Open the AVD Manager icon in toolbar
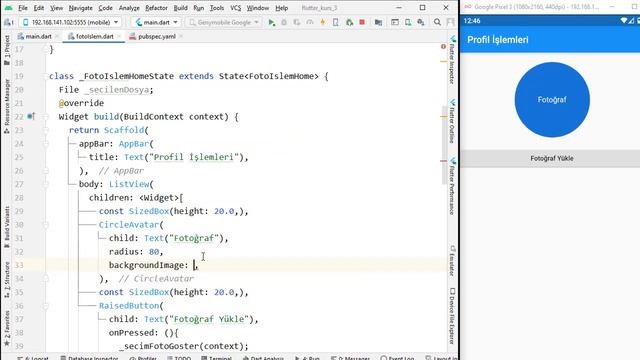Image resolution: width=640 pixels, height=360 pixels. [x=408, y=22]
